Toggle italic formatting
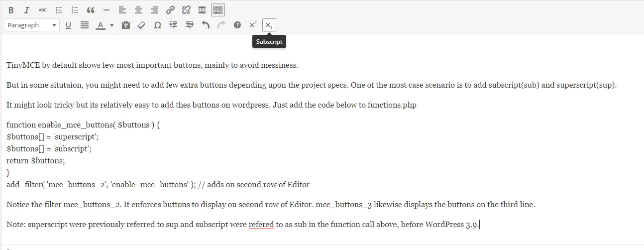The width and height of the screenshot is (644, 250). (27, 10)
